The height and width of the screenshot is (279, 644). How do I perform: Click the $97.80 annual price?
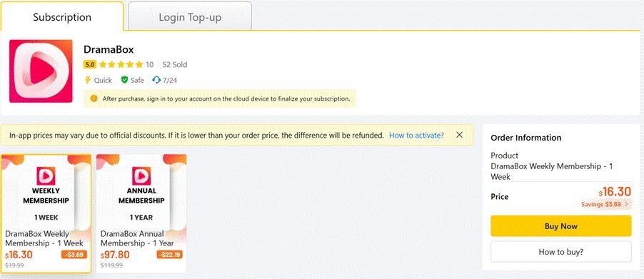[x=115, y=255]
